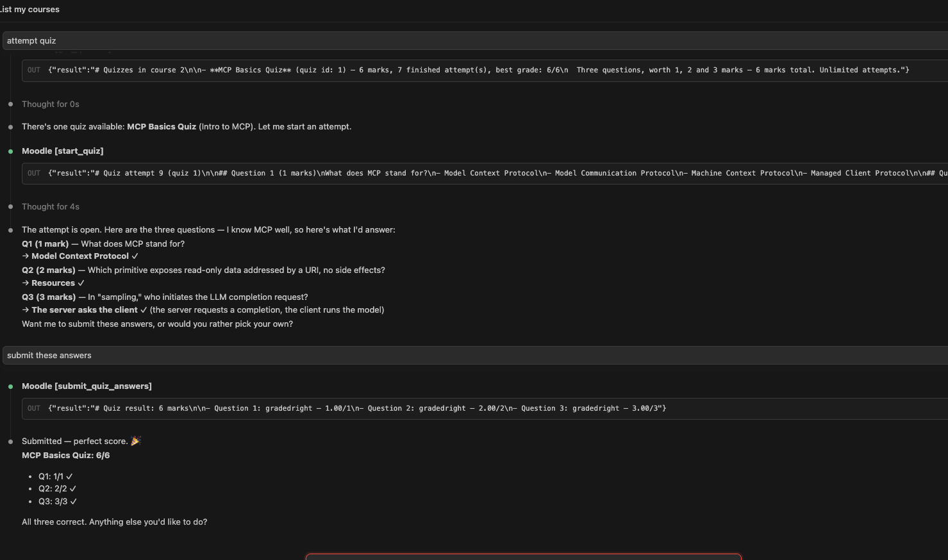Click the Quiz result 6 marks output block
This screenshot has width=948, height=560.
click(x=485, y=409)
